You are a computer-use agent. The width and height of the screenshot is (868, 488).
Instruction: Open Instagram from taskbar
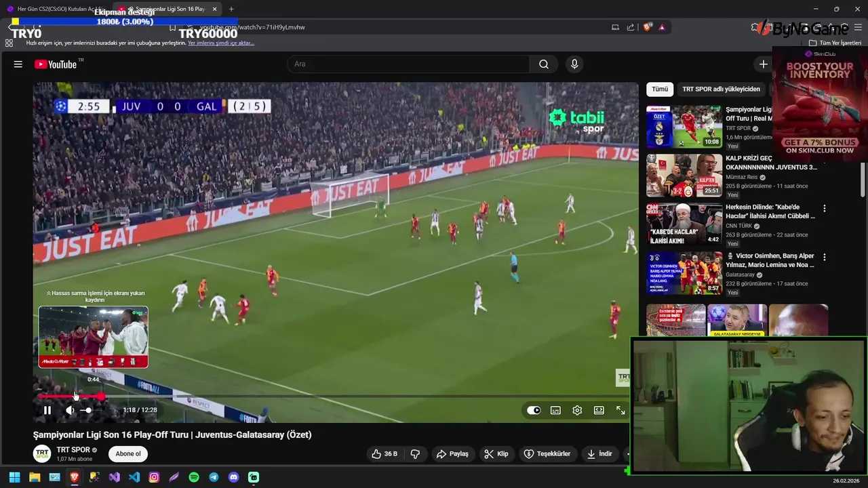coord(154,477)
